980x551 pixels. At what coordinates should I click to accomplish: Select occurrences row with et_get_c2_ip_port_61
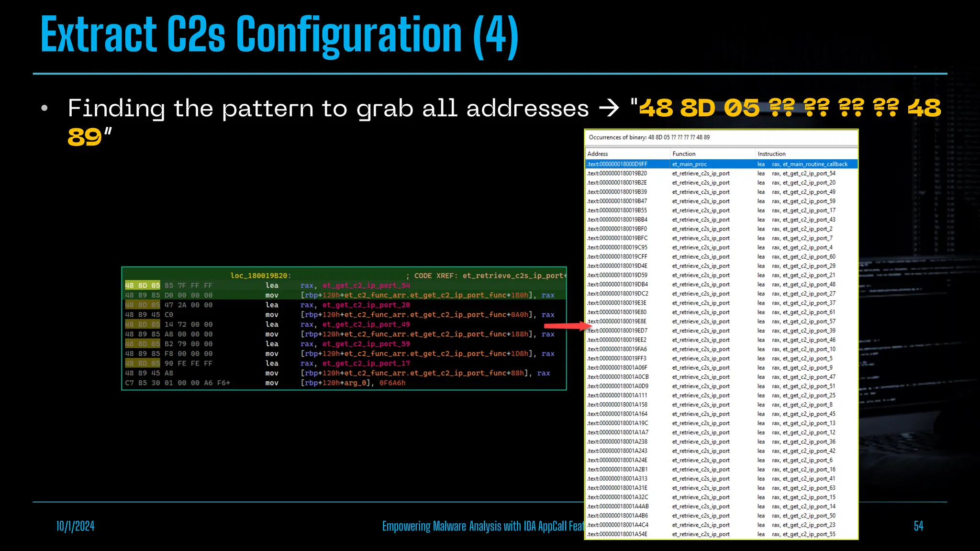click(x=722, y=312)
